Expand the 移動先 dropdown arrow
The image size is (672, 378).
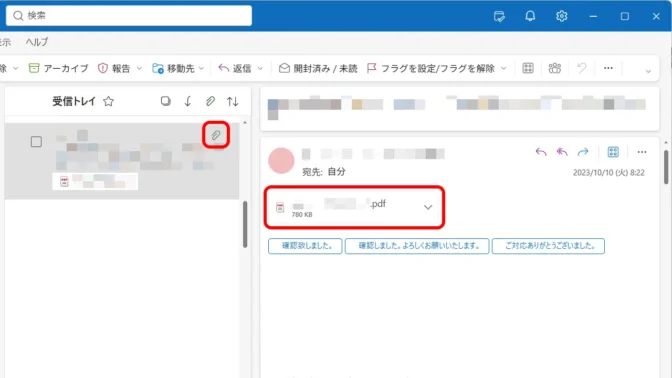201,69
